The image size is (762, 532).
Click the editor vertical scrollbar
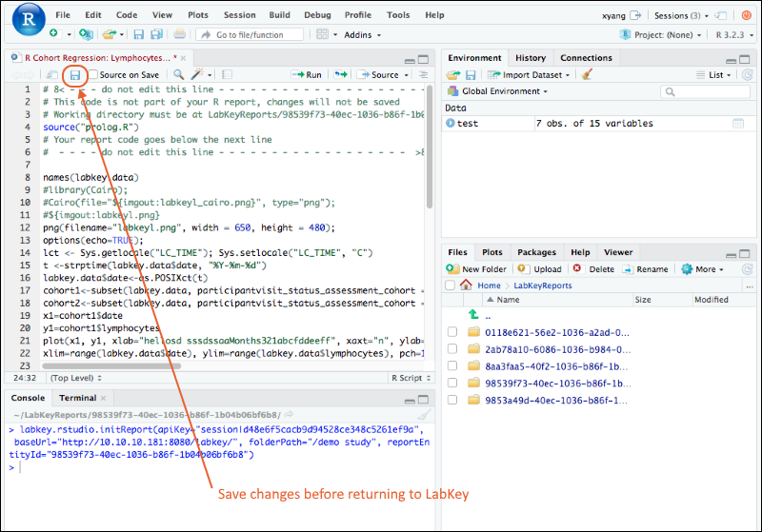[430, 148]
